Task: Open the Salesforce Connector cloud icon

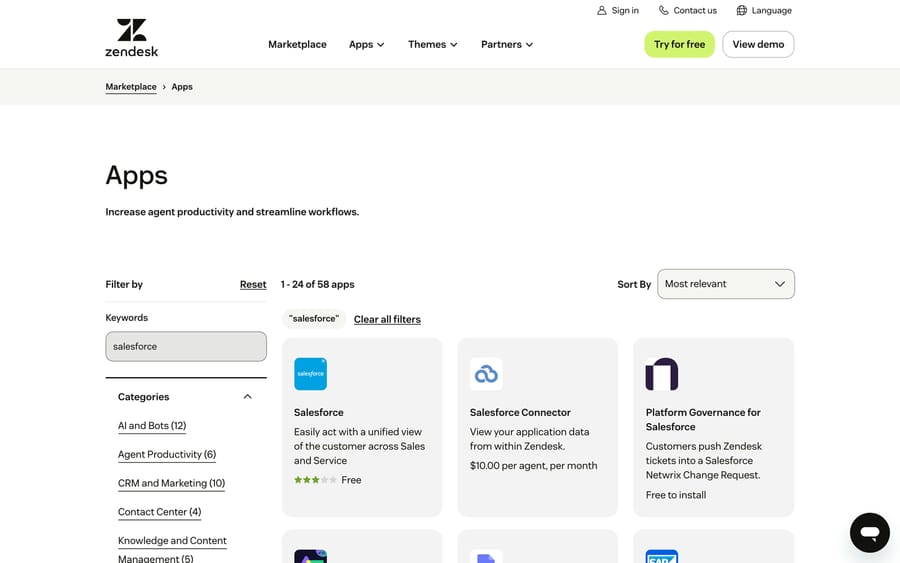Action: tap(486, 374)
